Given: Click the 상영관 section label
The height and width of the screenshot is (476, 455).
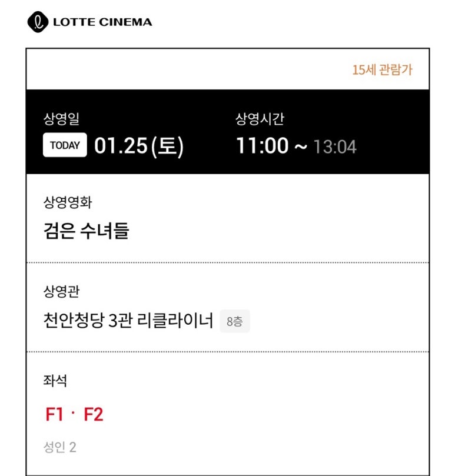Looking at the screenshot, I should pos(61,291).
